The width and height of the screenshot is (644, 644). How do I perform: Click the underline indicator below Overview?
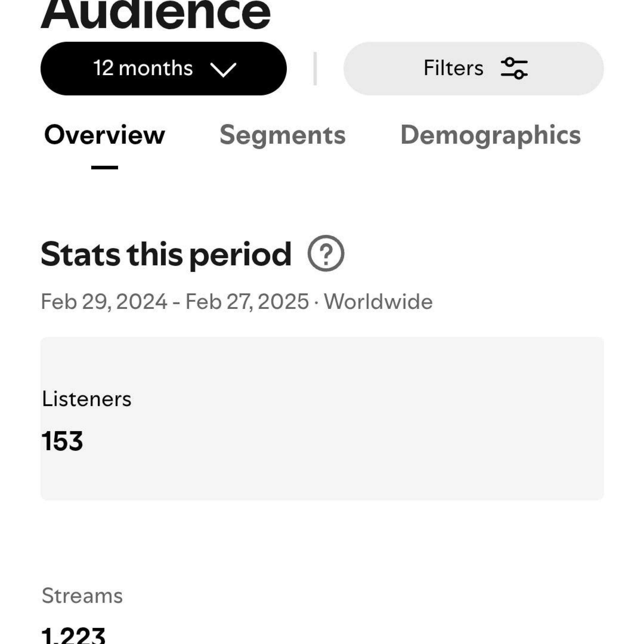104,167
